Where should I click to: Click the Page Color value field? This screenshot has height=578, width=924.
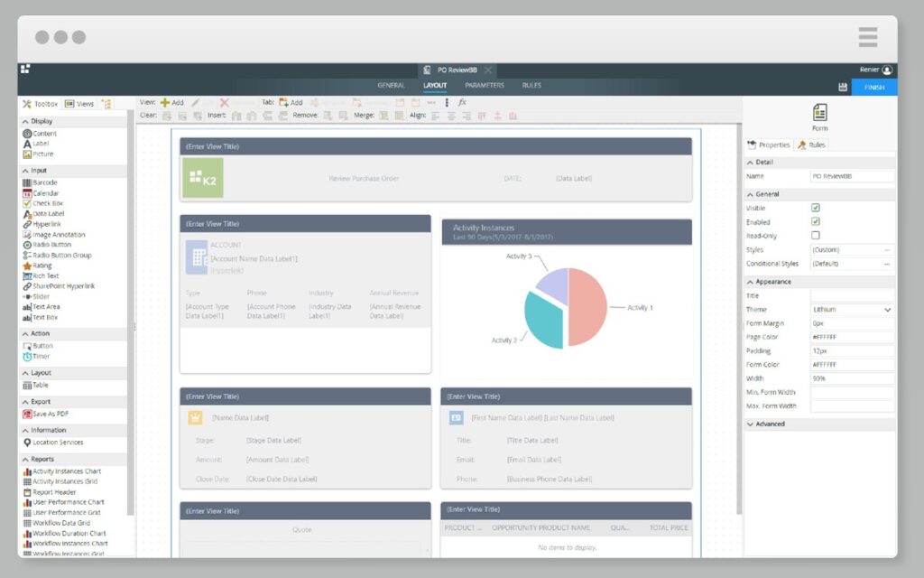[851, 337]
